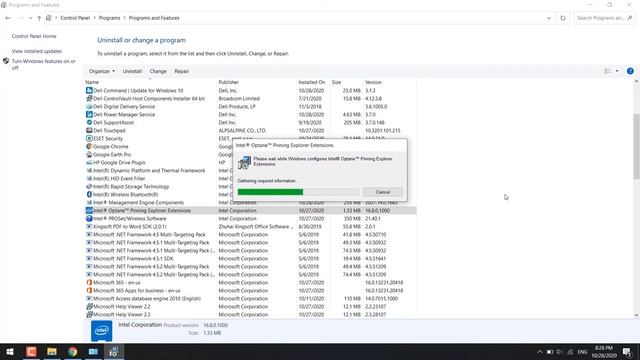Screen dimensions: 640x360
Task: Sort by the Name column header
Action: (92, 82)
